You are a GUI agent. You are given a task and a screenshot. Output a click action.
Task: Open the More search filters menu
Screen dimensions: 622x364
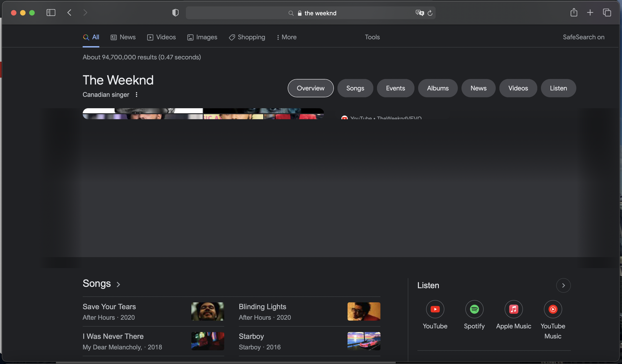point(287,37)
